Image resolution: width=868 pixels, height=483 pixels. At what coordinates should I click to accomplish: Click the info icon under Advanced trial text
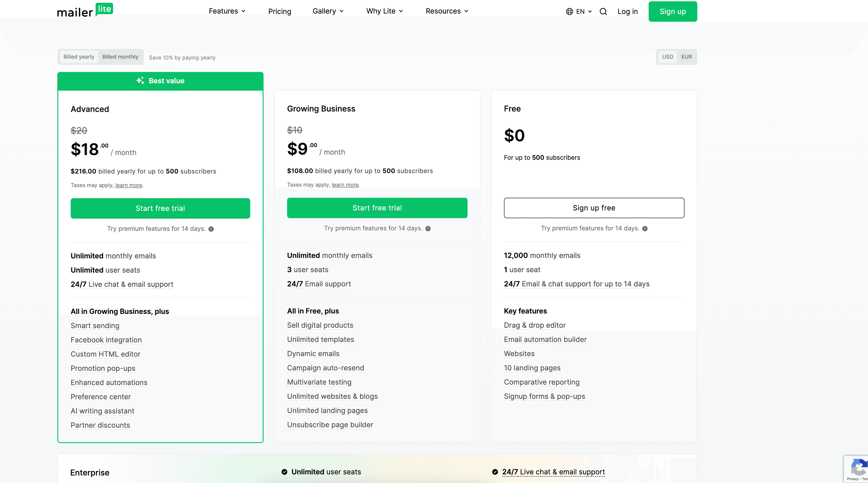coord(211,229)
